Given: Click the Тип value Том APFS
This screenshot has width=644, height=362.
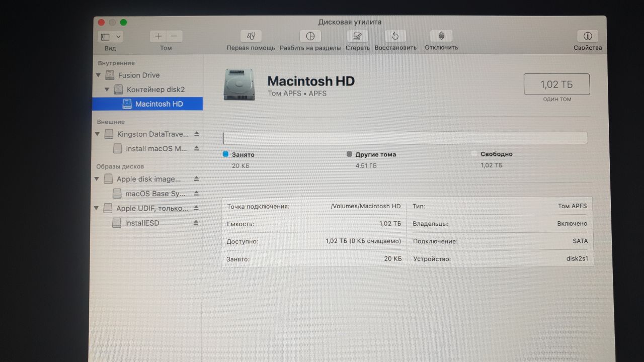Looking at the screenshot, I should [x=573, y=206].
